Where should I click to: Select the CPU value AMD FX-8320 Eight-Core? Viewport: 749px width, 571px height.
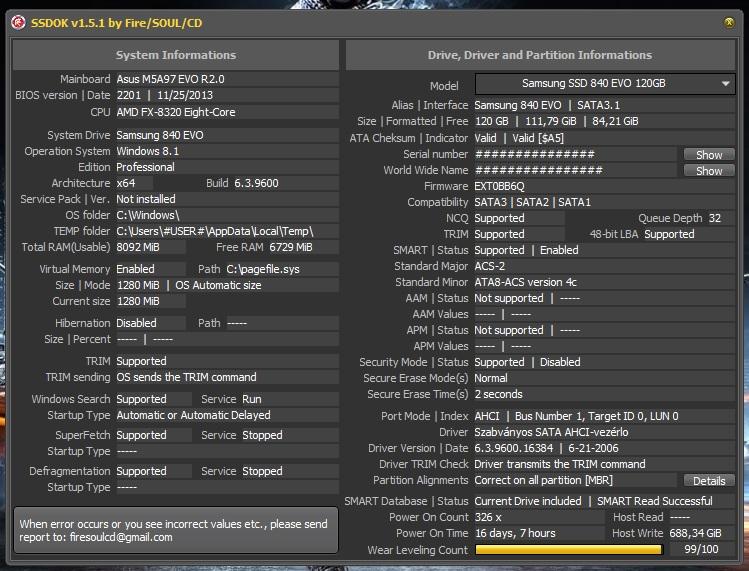coord(176,112)
